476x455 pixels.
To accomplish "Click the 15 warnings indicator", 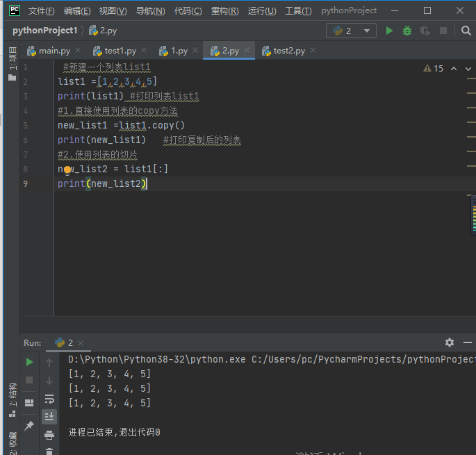I will tap(433, 69).
